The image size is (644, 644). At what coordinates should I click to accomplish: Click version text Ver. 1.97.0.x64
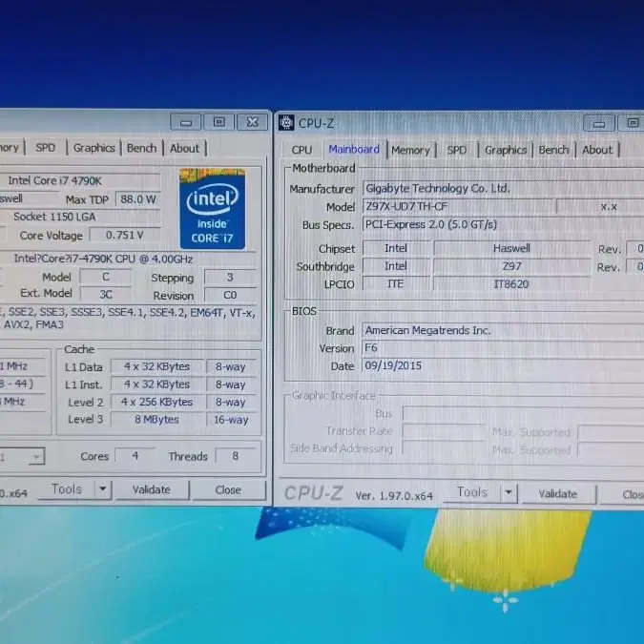[x=394, y=496]
